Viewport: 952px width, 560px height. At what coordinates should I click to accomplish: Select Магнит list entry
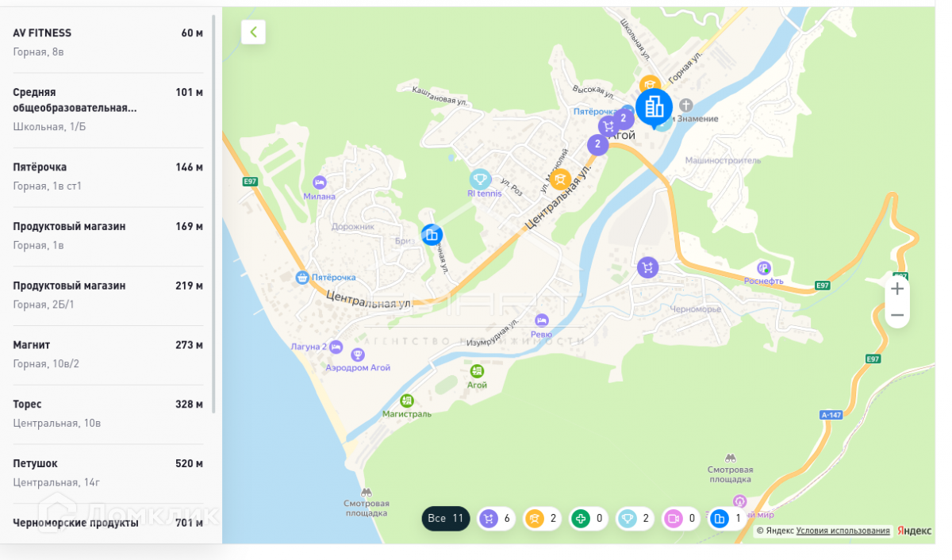108,355
